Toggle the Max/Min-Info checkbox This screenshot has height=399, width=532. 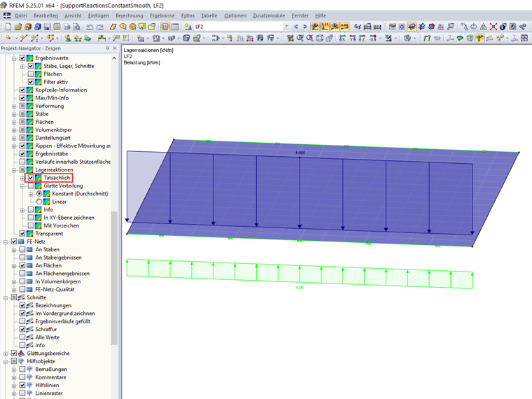click(x=22, y=98)
